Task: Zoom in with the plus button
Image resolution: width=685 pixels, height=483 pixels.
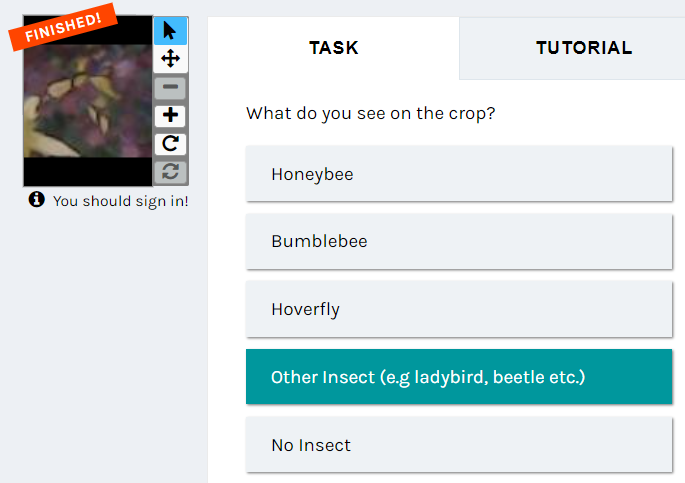Action: [x=170, y=115]
